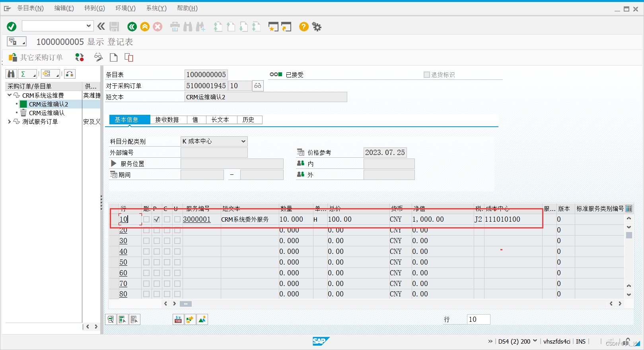
Task: Click the Save disk icon
Action: click(x=114, y=27)
